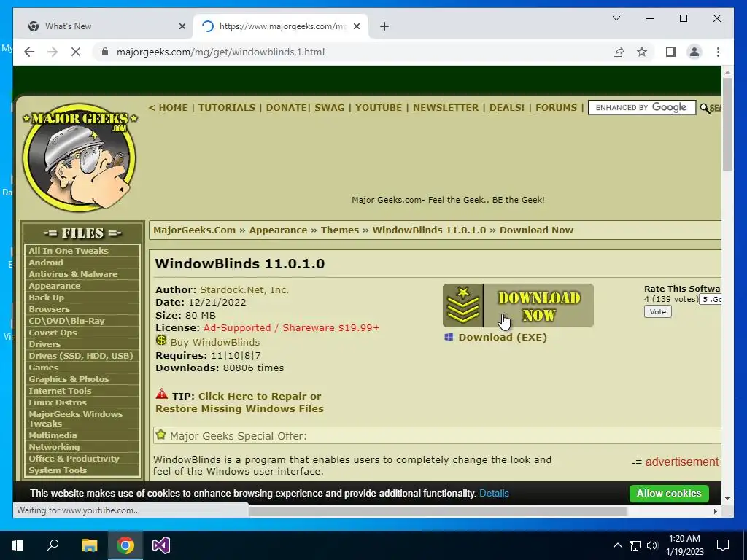Image resolution: width=747 pixels, height=560 pixels.
Task: Click the Chrome back arrow button
Action: point(29,52)
